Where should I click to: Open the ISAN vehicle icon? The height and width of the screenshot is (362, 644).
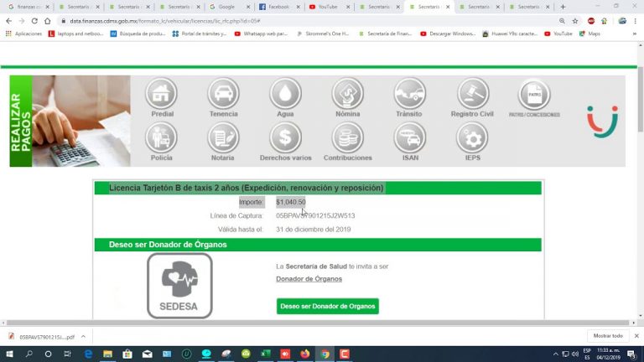point(410,137)
